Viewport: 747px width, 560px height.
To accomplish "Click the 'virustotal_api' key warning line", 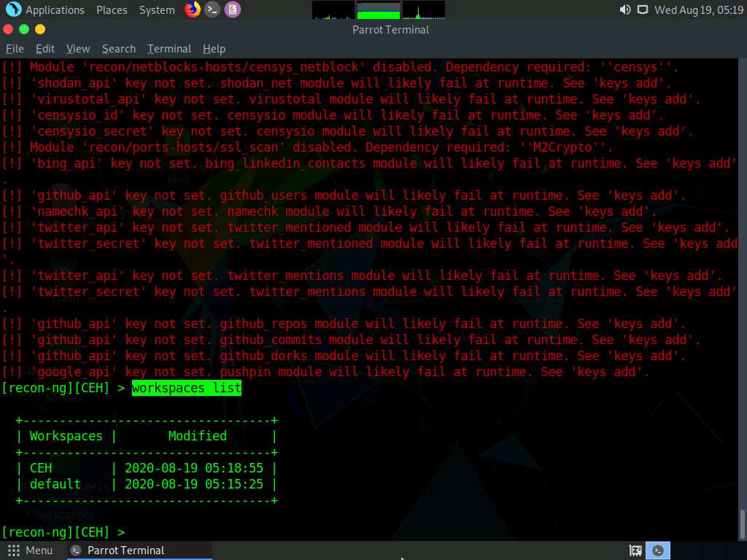I will (351, 99).
